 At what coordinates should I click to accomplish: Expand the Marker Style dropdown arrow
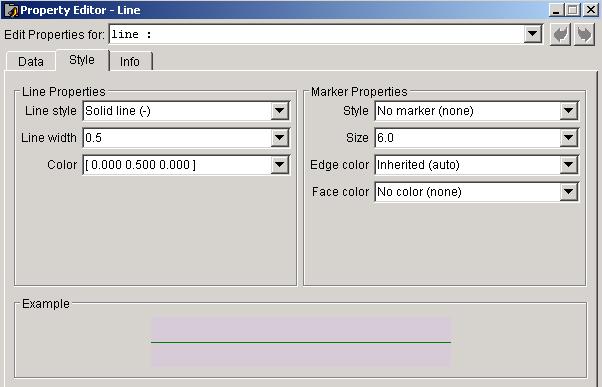[x=569, y=111]
